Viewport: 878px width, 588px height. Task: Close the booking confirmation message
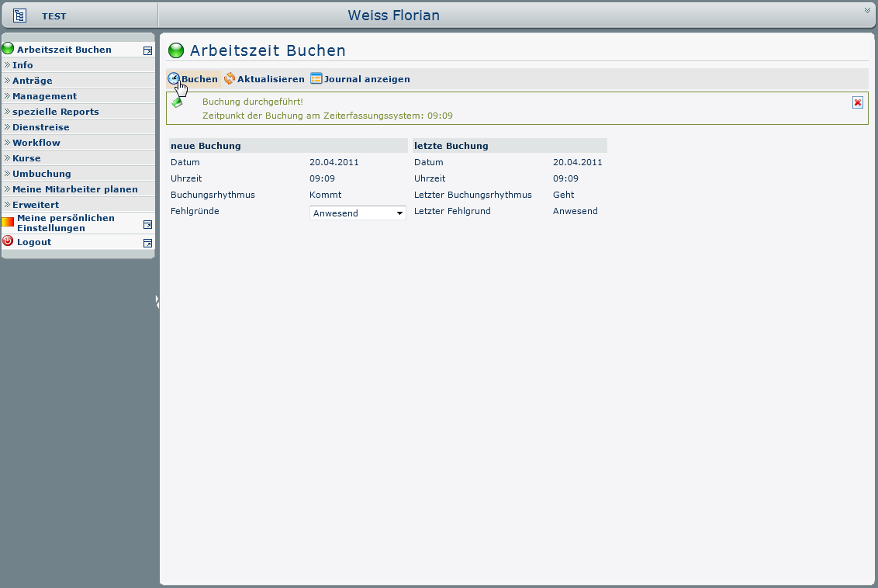(x=857, y=102)
